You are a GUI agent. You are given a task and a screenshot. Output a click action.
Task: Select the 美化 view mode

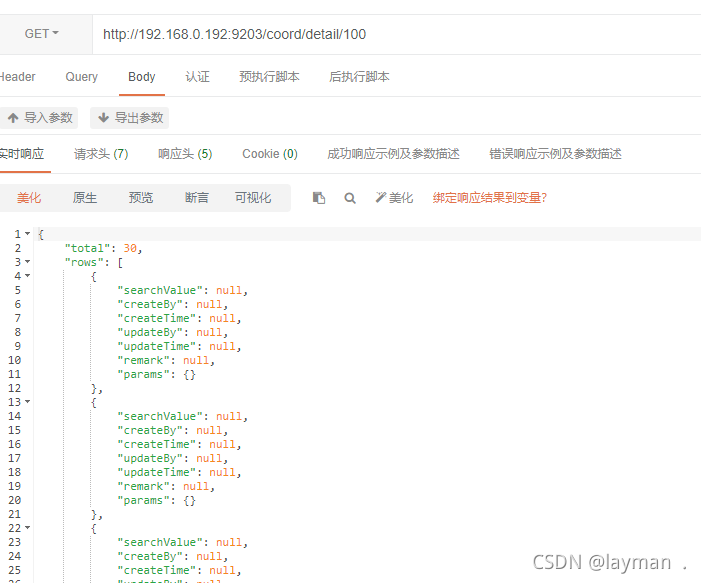pos(29,198)
